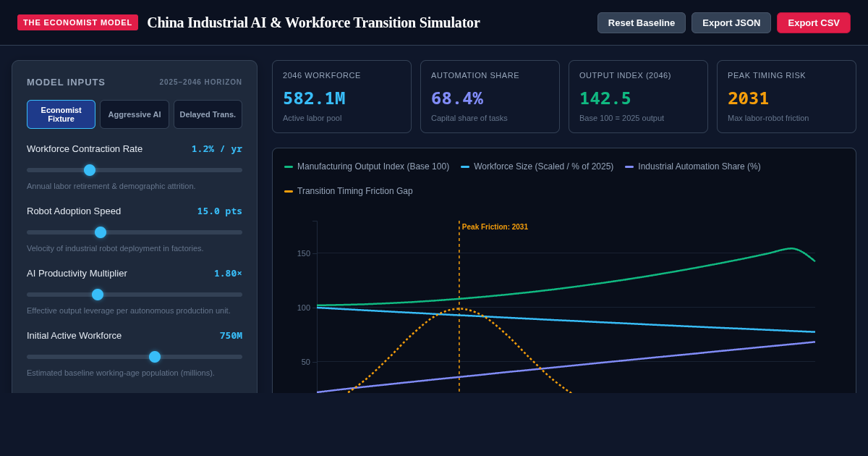
Task: Click the 150 axis label on chart
Action: coord(303,253)
